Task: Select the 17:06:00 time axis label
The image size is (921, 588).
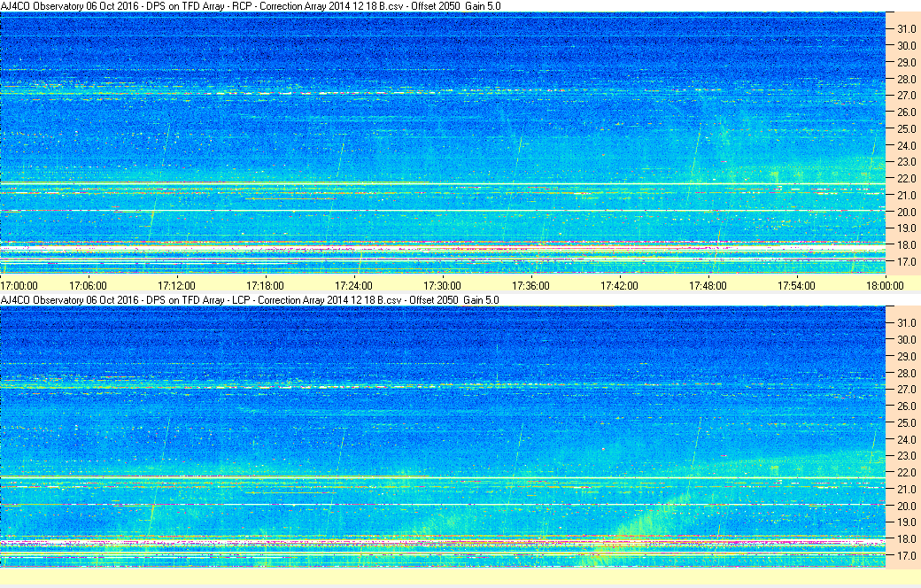Action: 88,285
